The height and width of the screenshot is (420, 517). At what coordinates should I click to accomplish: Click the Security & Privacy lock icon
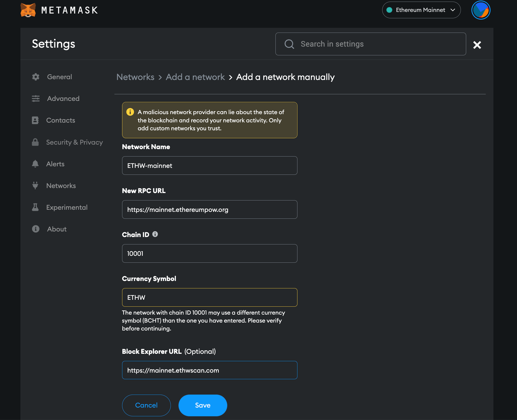pyautogui.click(x=35, y=142)
